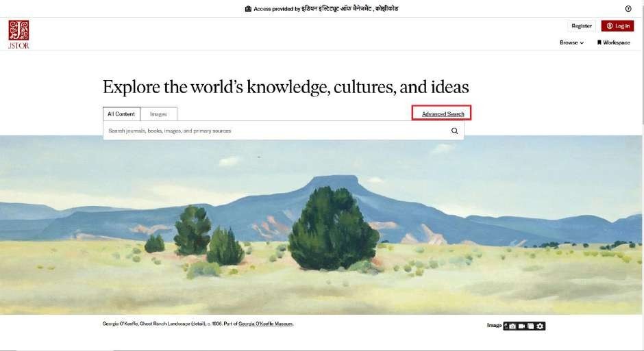Open the Georgia O'Keeffe Museum link

[266, 324]
